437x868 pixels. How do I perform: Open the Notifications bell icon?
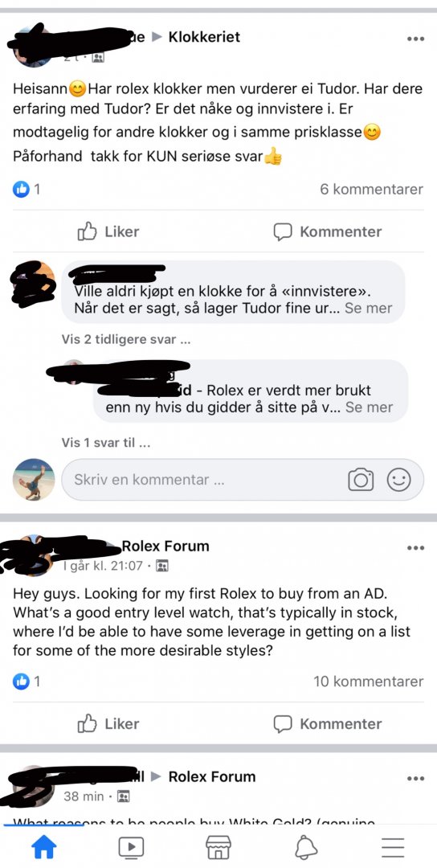[306, 847]
